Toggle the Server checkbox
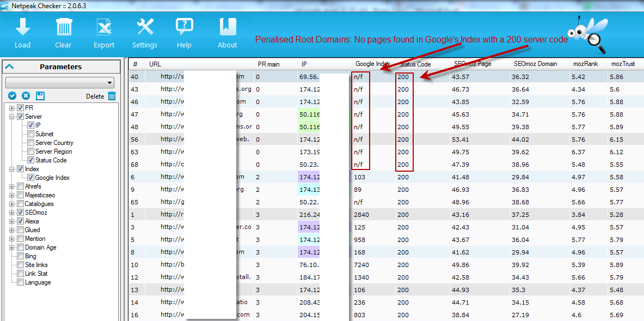Image resolution: width=644 pixels, height=321 pixels. [x=21, y=116]
